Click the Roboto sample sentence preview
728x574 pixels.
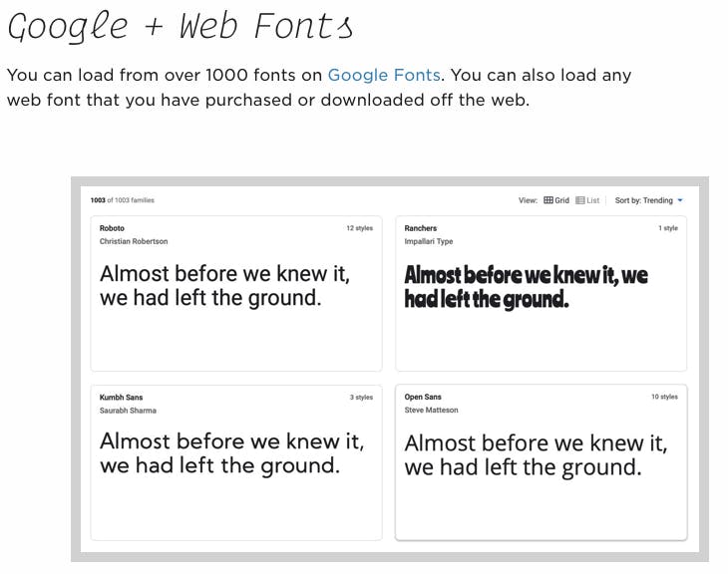[x=224, y=286]
